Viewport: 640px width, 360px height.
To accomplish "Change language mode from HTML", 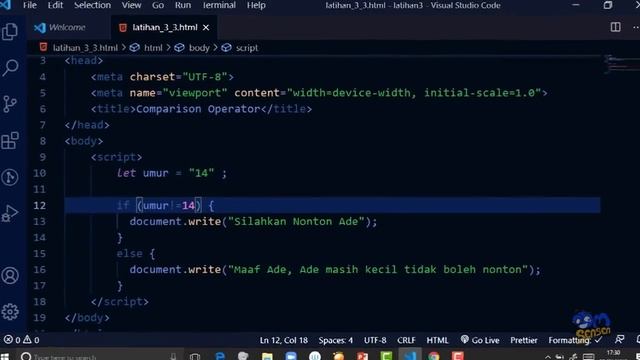I will click(x=437, y=340).
